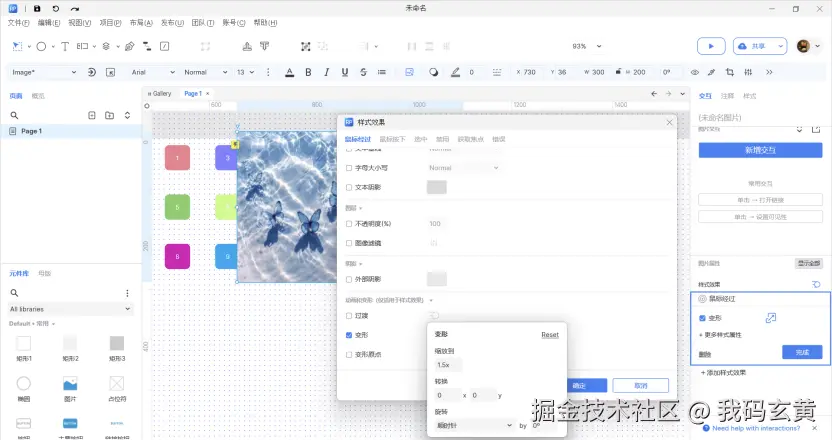
Task: Check the 过渡 checkbox
Action: tap(349, 316)
